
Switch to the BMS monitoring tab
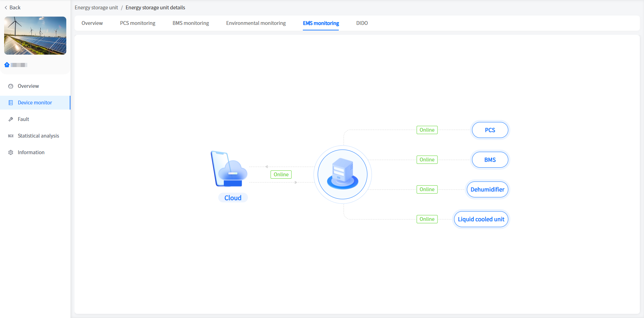(191, 23)
